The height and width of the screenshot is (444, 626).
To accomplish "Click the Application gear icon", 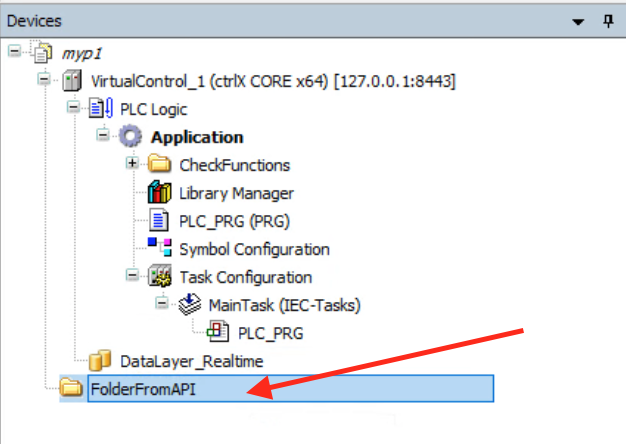I will pyautogui.click(x=131, y=137).
